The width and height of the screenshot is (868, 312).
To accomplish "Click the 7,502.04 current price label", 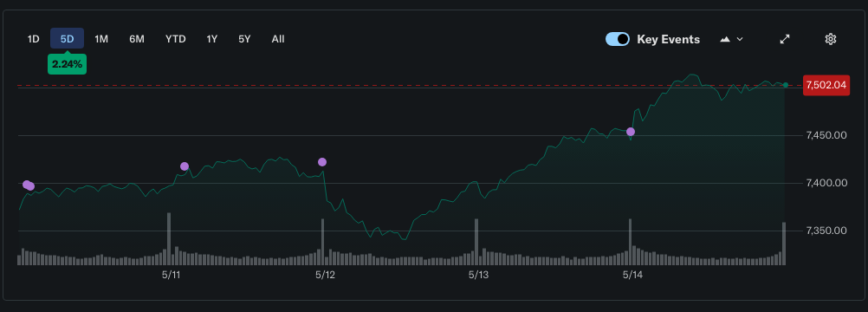I will [826, 85].
